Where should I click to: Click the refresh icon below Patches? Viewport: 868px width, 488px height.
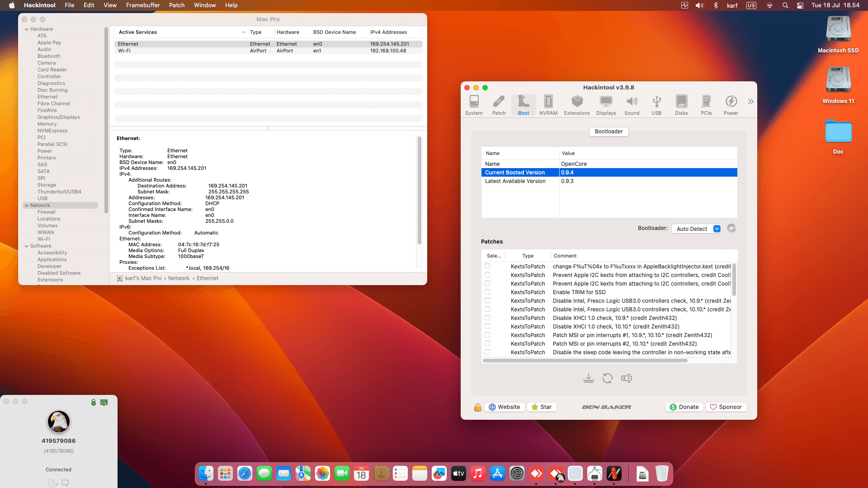pyautogui.click(x=607, y=378)
